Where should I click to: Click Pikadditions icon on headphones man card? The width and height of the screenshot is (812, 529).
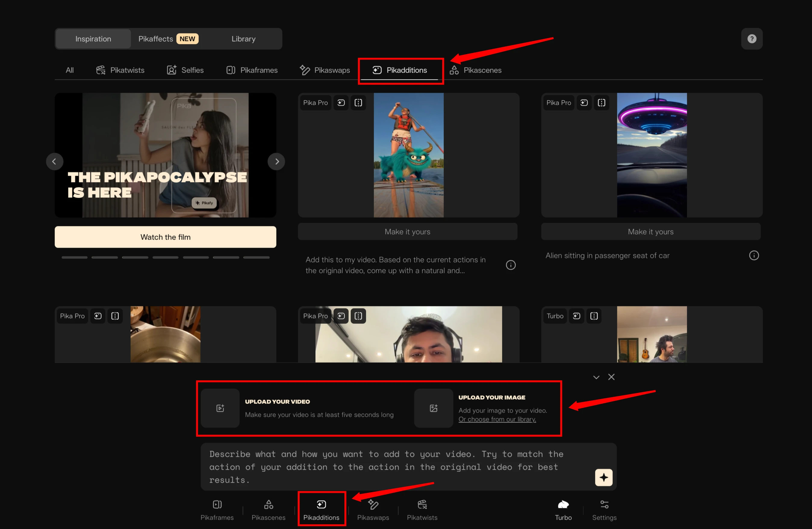pyautogui.click(x=341, y=316)
